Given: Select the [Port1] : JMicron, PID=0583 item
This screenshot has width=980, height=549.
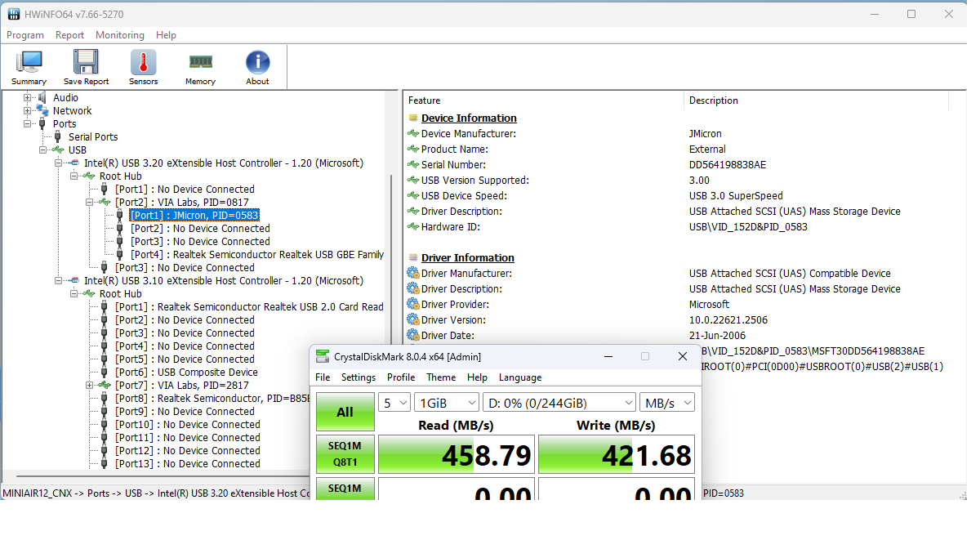Looking at the screenshot, I should 194,216.
